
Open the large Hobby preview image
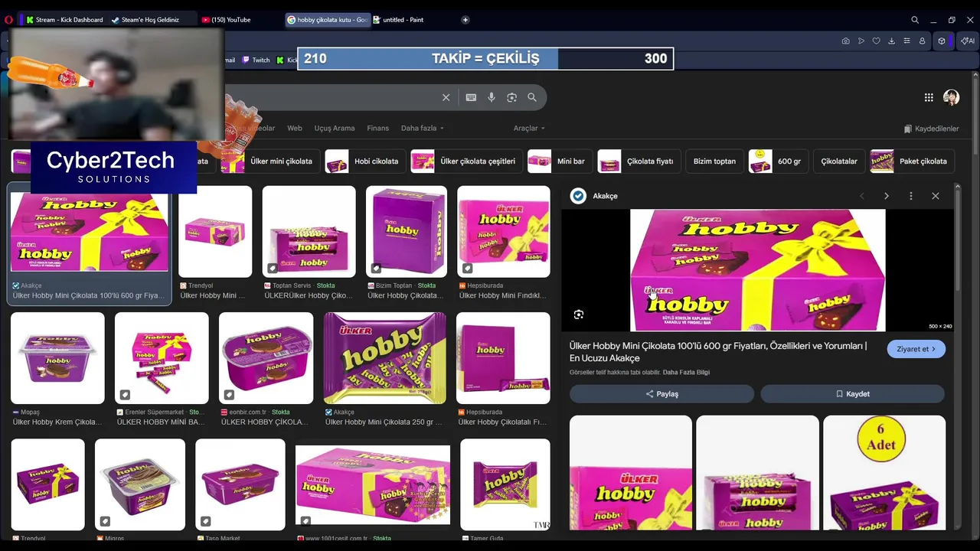pos(758,270)
